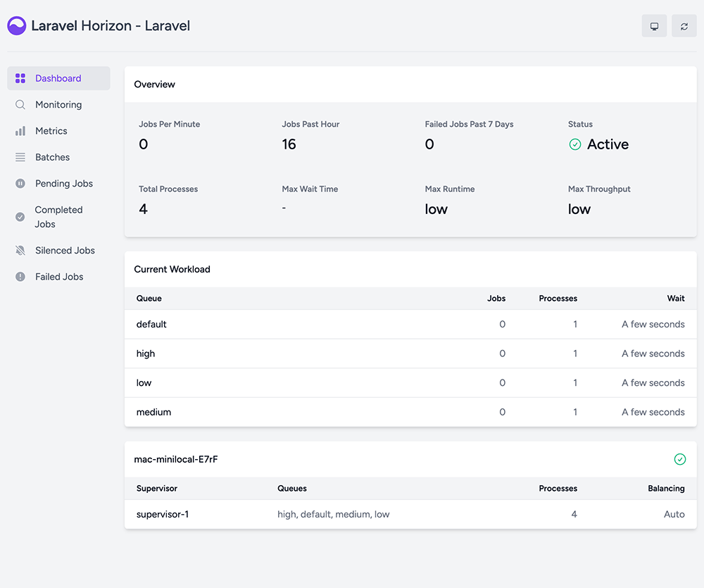Select the Pending Jobs pause icon
This screenshot has height=588, width=704.
click(22, 183)
